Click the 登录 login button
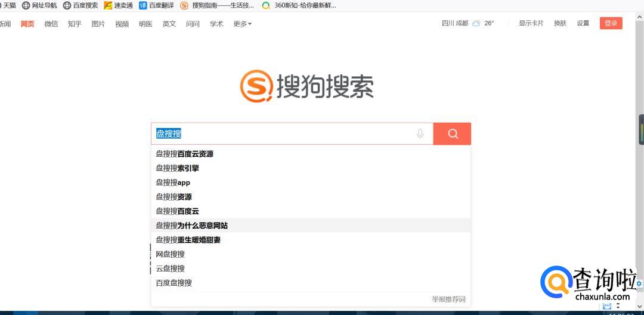The width and height of the screenshot is (644, 315). 611,23
